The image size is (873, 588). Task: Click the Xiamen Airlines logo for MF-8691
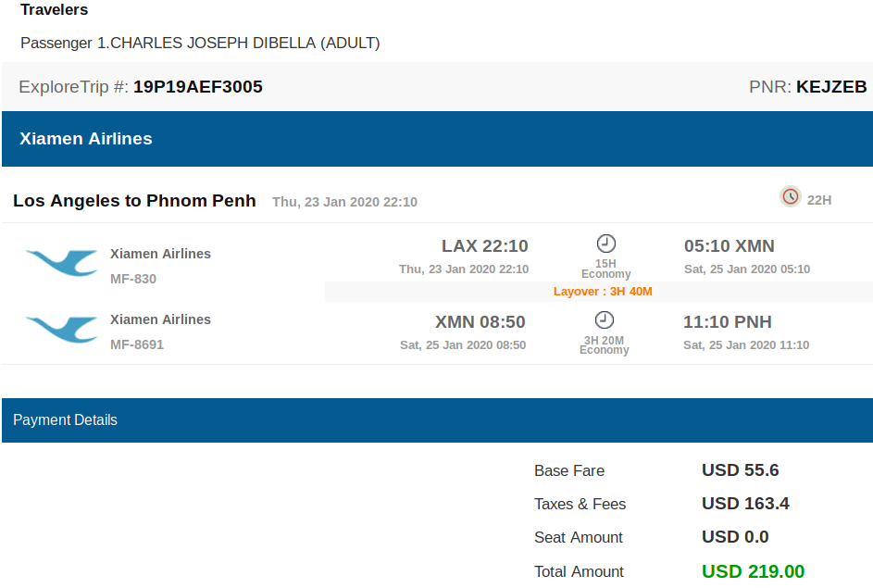coord(62,329)
